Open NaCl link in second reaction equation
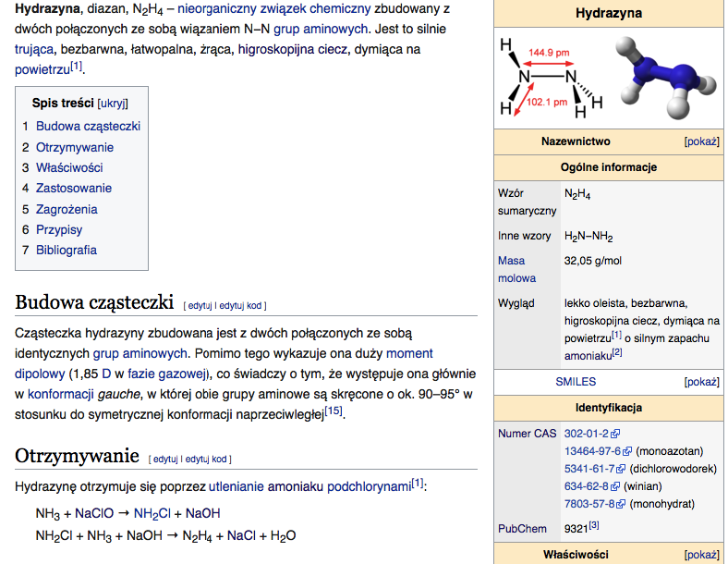 pos(241,536)
